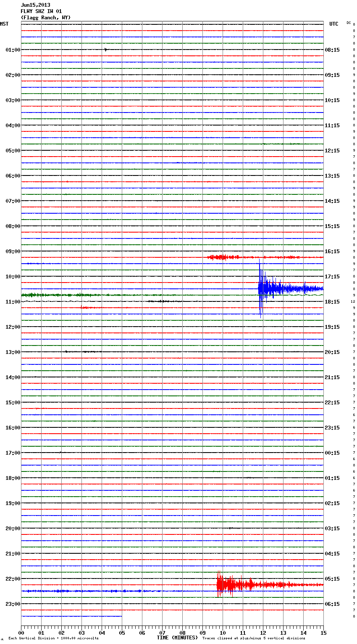Click the 05 minute tick label
The image size is (357, 644).
122,633
